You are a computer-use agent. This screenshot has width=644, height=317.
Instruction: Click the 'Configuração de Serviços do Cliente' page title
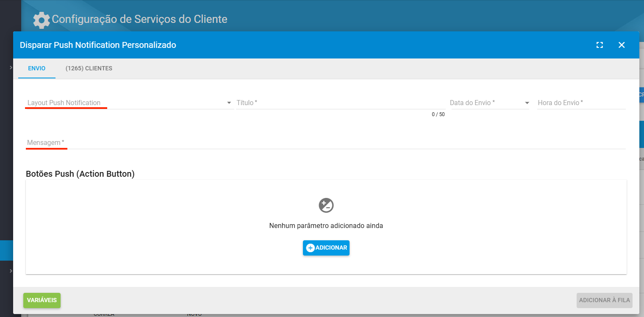(x=139, y=19)
